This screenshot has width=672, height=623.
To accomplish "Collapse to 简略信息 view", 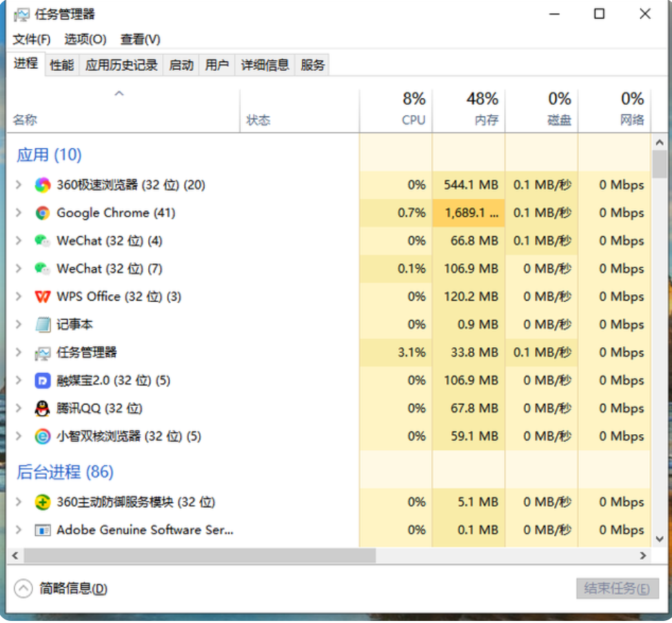I will pyautogui.click(x=62, y=589).
